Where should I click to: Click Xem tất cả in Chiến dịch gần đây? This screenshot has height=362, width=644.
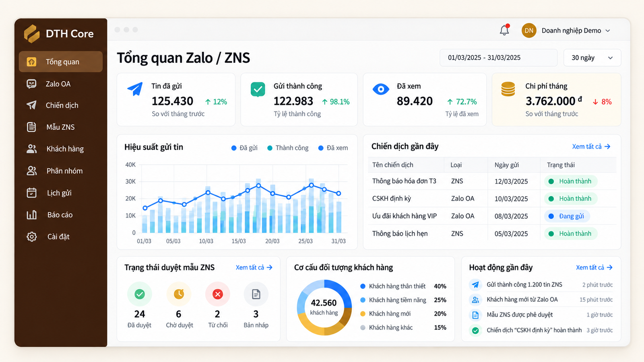coord(591,146)
